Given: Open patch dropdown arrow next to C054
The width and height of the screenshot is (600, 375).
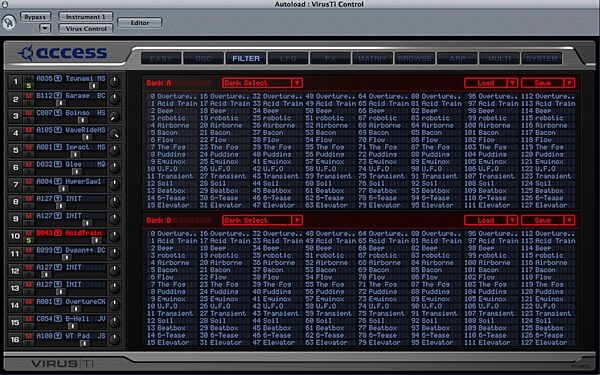Looking at the screenshot, I should click(x=58, y=319).
